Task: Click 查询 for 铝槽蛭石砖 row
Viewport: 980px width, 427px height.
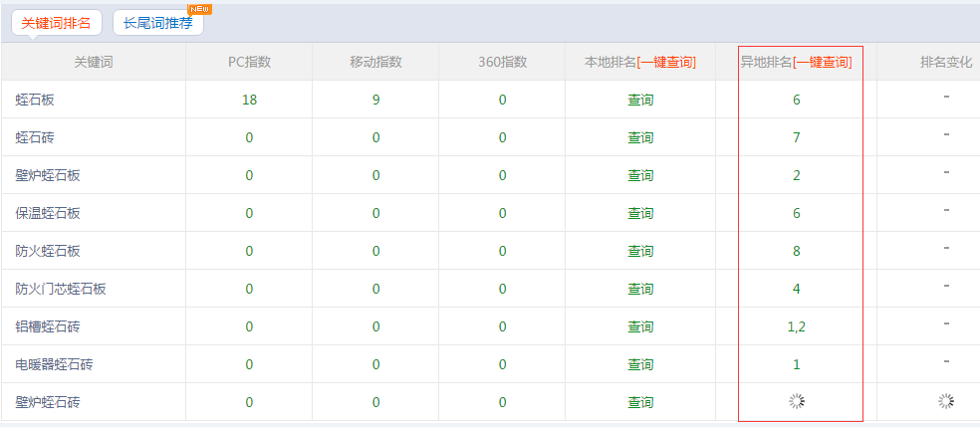Action: (x=640, y=326)
